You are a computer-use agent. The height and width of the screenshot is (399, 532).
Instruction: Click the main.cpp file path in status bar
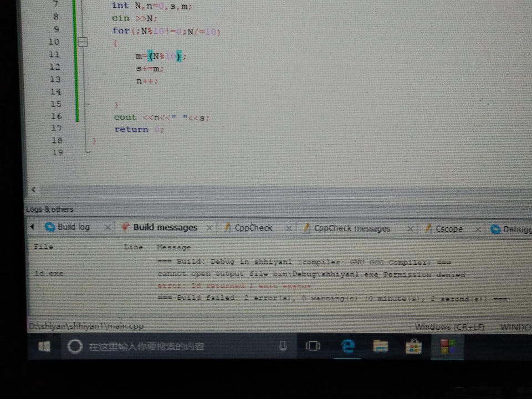(x=86, y=326)
